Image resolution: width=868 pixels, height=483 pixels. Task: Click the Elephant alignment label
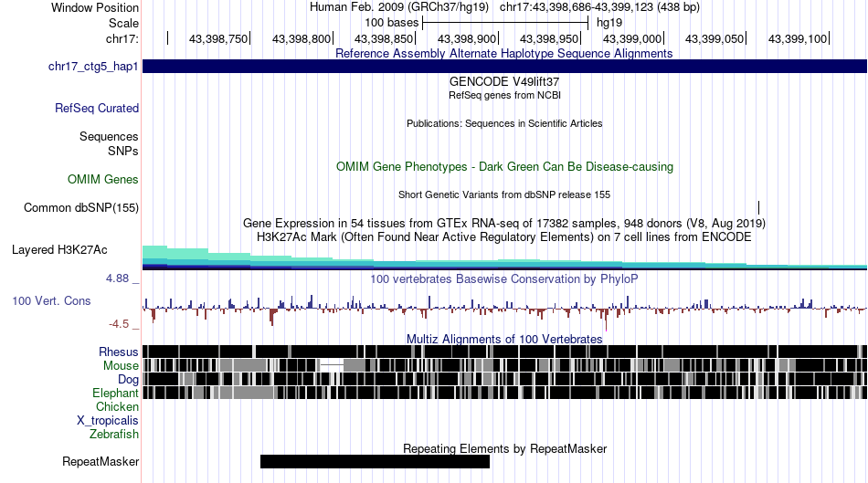(115, 393)
